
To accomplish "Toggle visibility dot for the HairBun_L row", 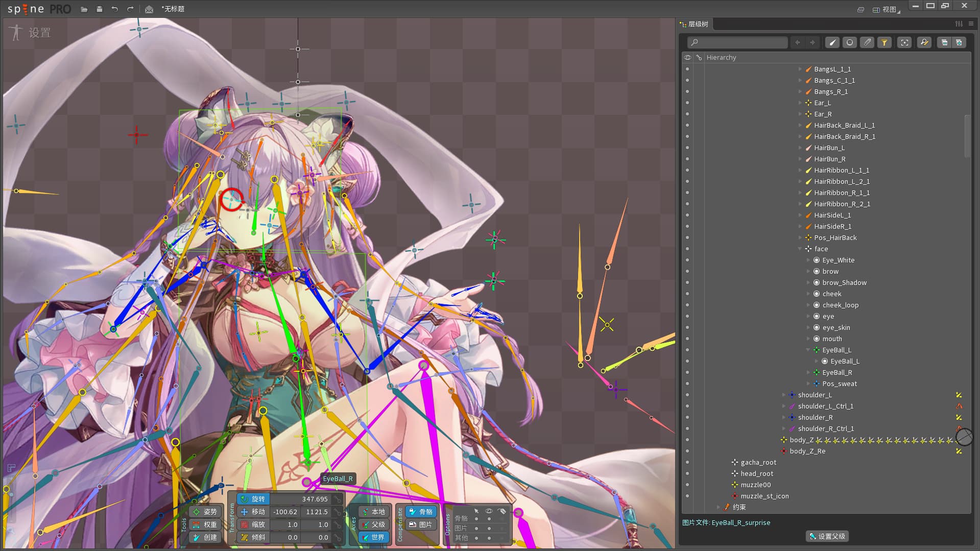I will [x=687, y=148].
